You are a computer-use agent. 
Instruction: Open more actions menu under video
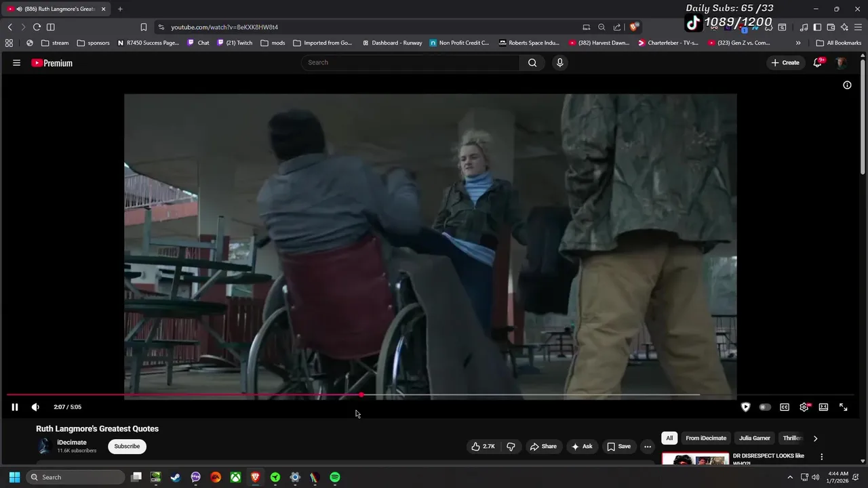point(648,447)
